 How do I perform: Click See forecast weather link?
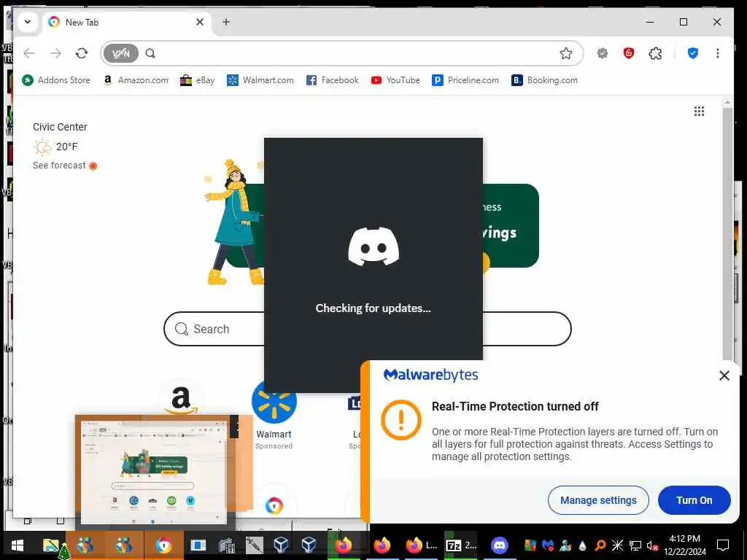(59, 166)
